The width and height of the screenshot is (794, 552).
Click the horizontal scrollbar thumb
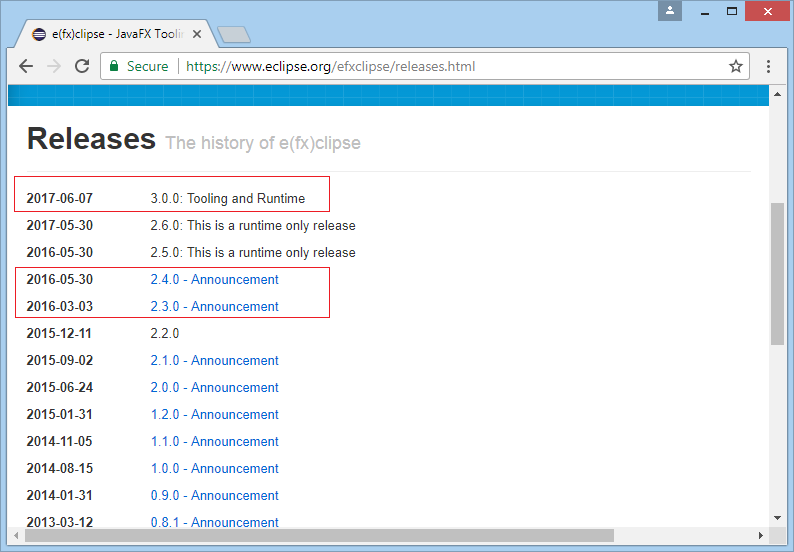point(319,535)
